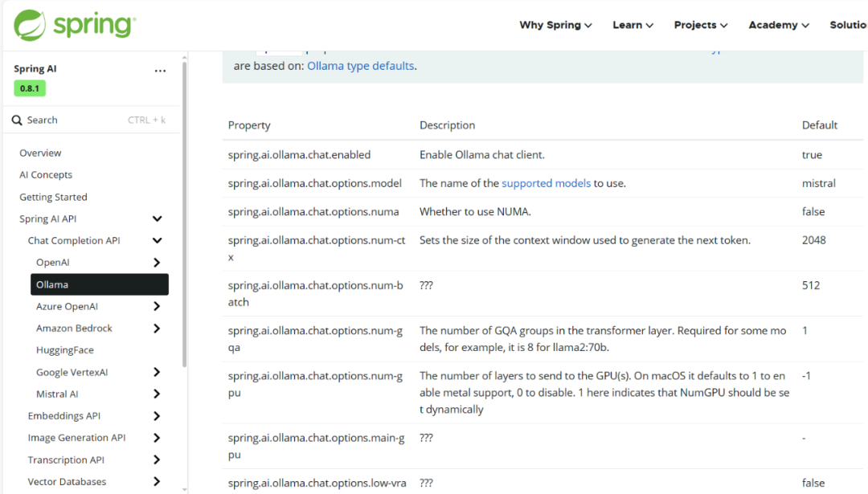This screenshot has width=868, height=494.
Task: Follow the Ollama type defaults link
Action: pyautogui.click(x=360, y=66)
